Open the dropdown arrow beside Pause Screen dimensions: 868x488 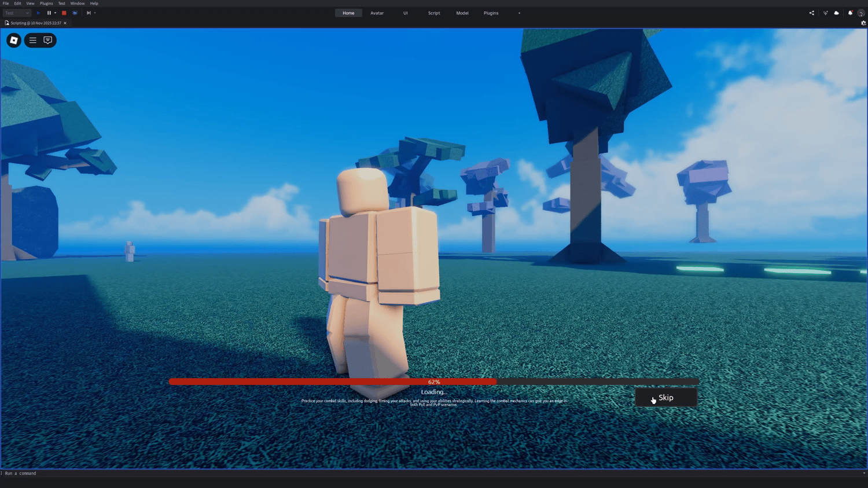point(55,13)
